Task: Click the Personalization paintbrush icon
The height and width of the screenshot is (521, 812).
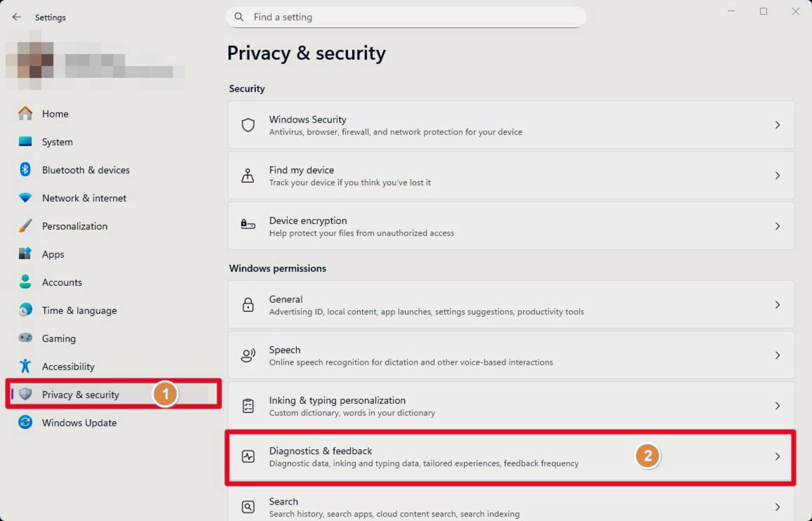Action: [x=25, y=226]
